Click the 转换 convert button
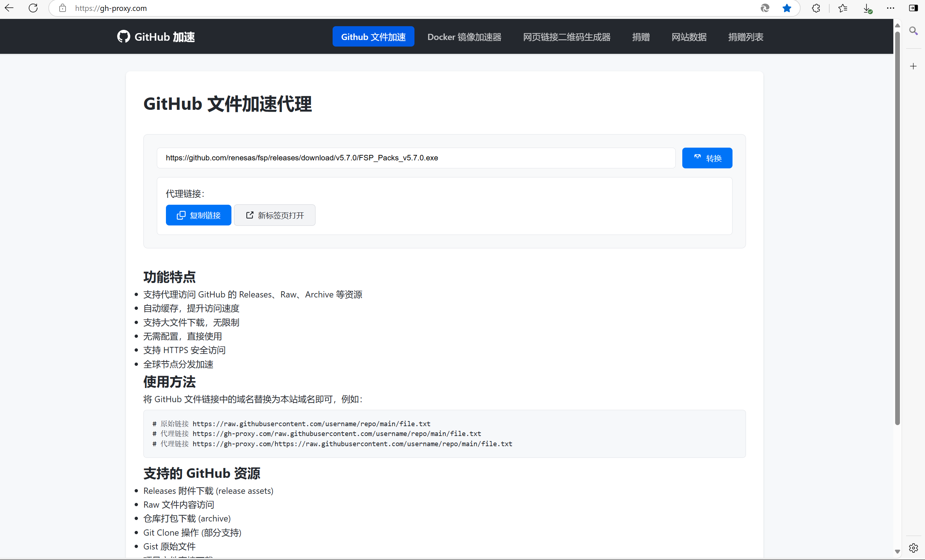Image resolution: width=925 pixels, height=560 pixels. click(x=707, y=158)
